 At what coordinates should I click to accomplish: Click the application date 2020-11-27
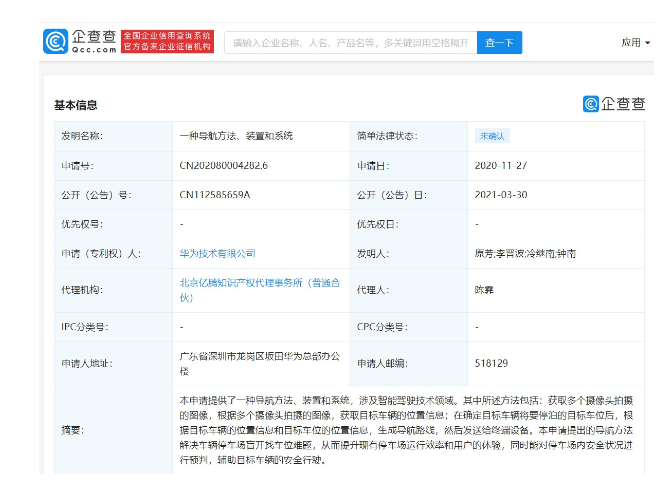coord(501,165)
